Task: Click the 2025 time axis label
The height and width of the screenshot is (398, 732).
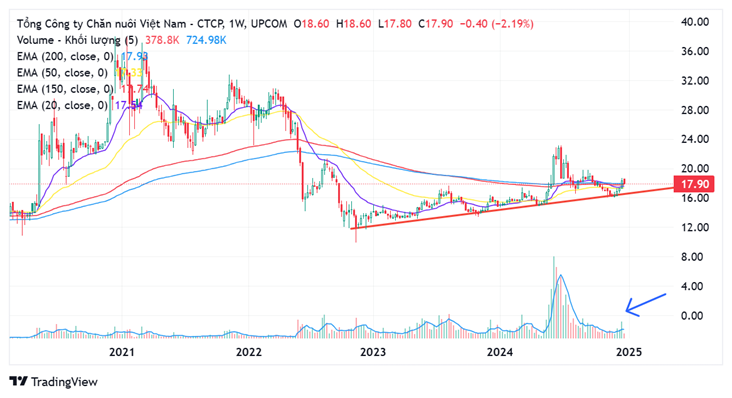Action: tap(629, 352)
